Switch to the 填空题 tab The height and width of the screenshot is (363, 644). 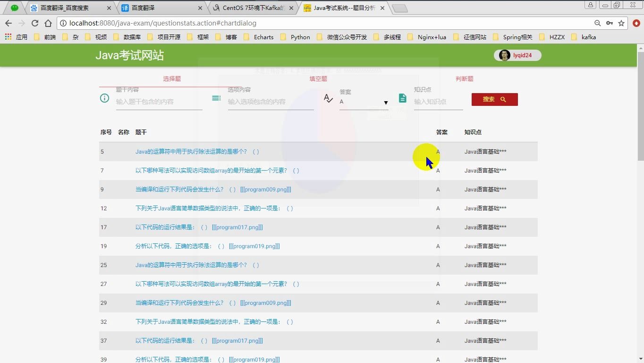(x=318, y=79)
